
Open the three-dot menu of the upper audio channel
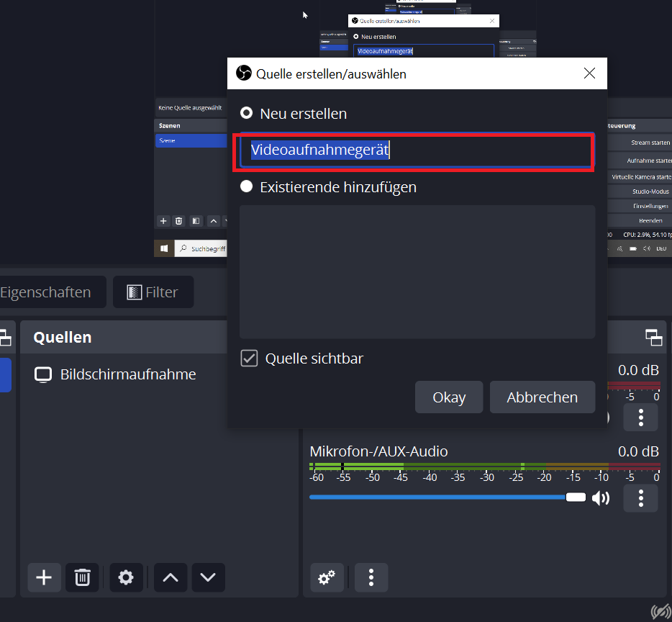click(640, 417)
